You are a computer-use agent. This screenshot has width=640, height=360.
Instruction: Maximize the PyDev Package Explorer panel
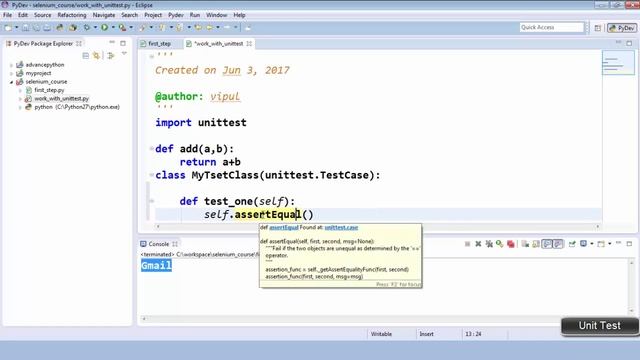click(x=123, y=43)
